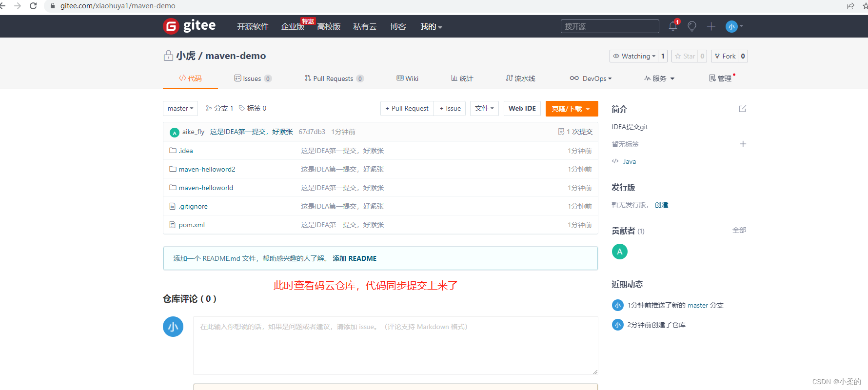Click the contributor avatar A
Image resolution: width=868 pixels, height=390 pixels.
point(619,252)
